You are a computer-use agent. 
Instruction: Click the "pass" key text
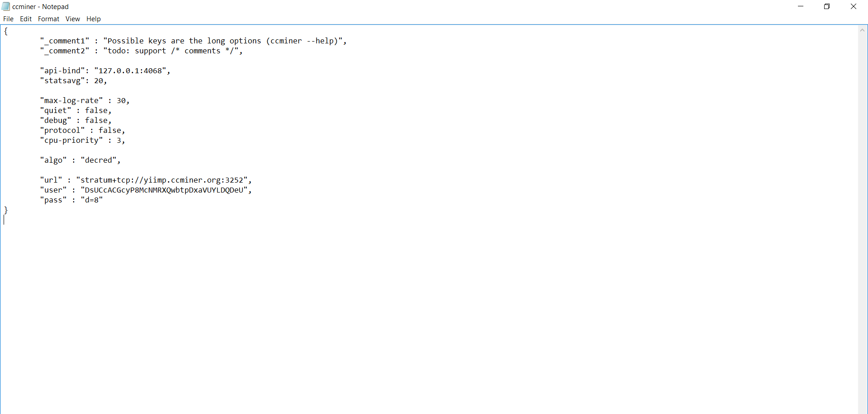53,200
